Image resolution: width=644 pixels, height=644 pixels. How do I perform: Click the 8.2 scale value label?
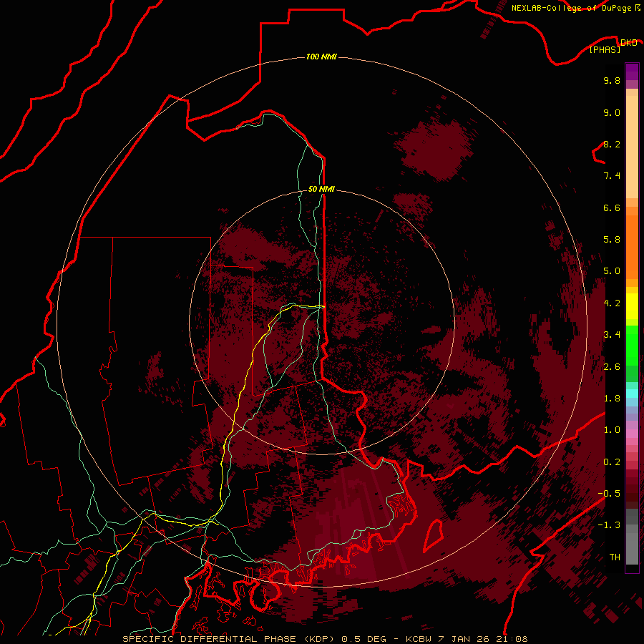pyautogui.click(x=612, y=144)
